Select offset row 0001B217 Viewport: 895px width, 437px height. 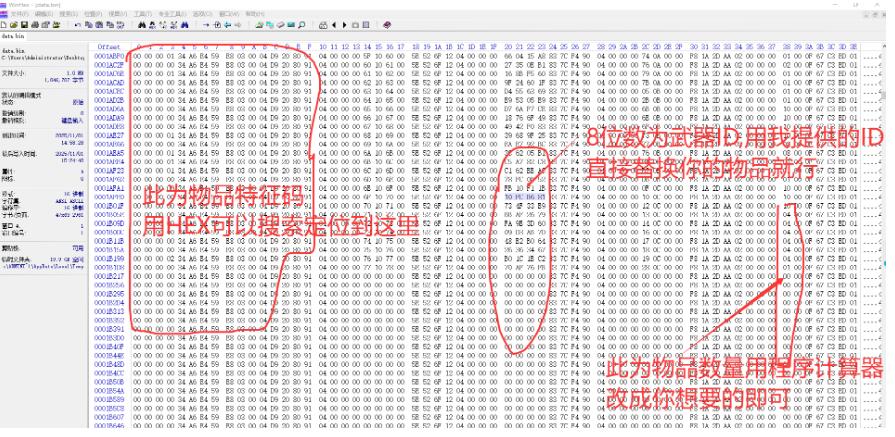[108, 276]
